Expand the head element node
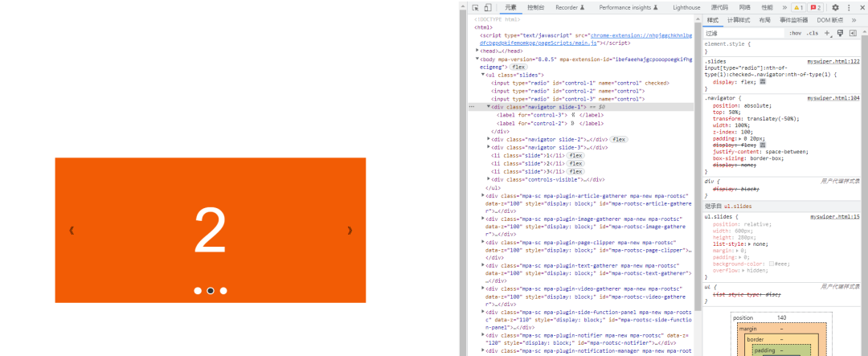 (477, 51)
